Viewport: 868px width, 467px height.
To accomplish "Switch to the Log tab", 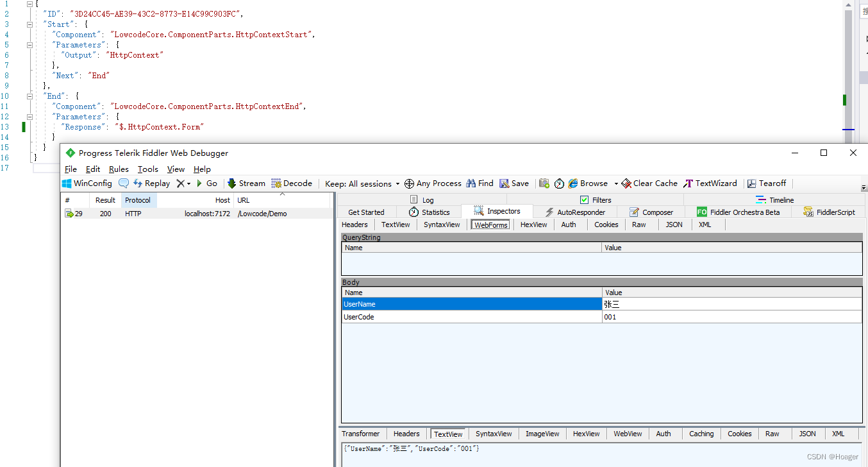I will click(x=421, y=200).
